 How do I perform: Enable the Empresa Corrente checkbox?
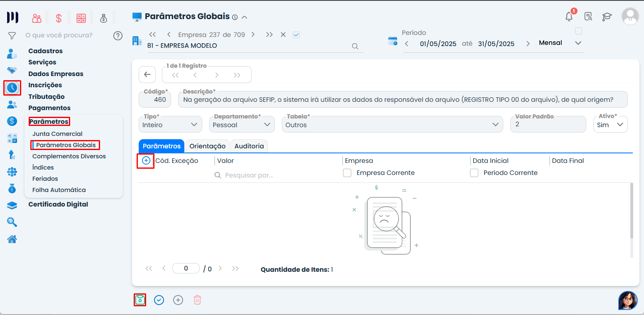pyautogui.click(x=347, y=173)
